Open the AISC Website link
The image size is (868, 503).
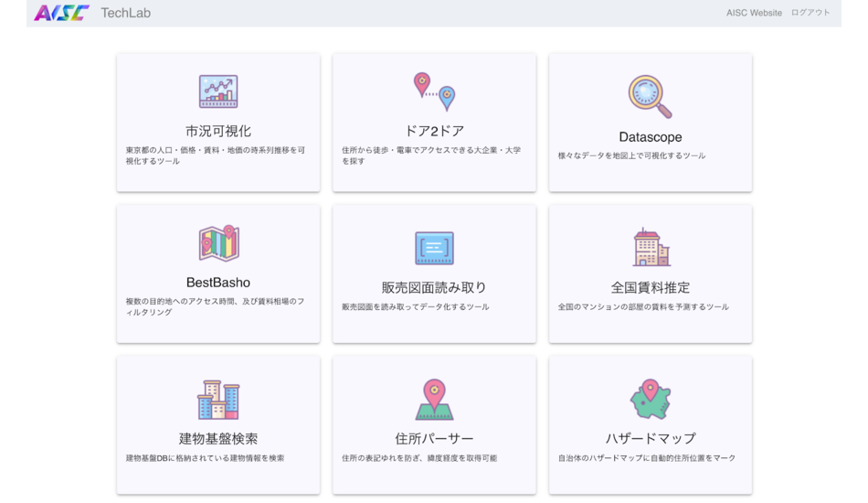[x=754, y=13]
